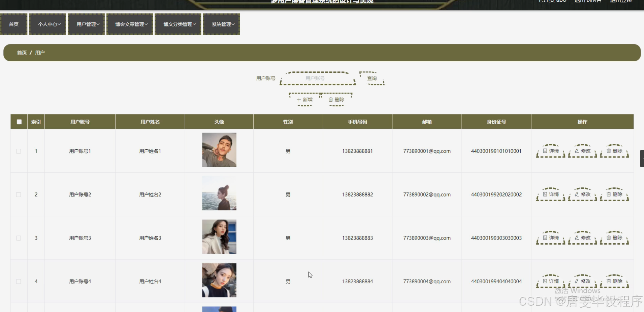This screenshot has width=644, height=312.
Task: Click the 新增 add button
Action: pos(305,100)
